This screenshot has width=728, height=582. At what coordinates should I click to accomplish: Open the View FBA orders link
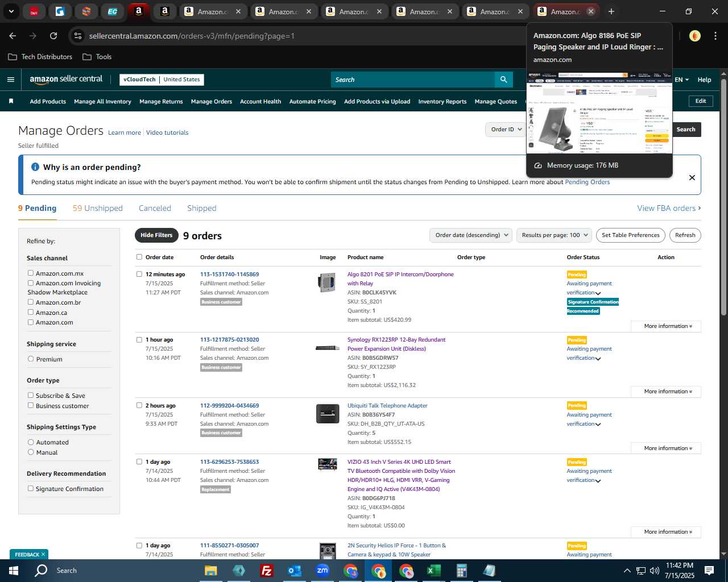coord(669,208)
